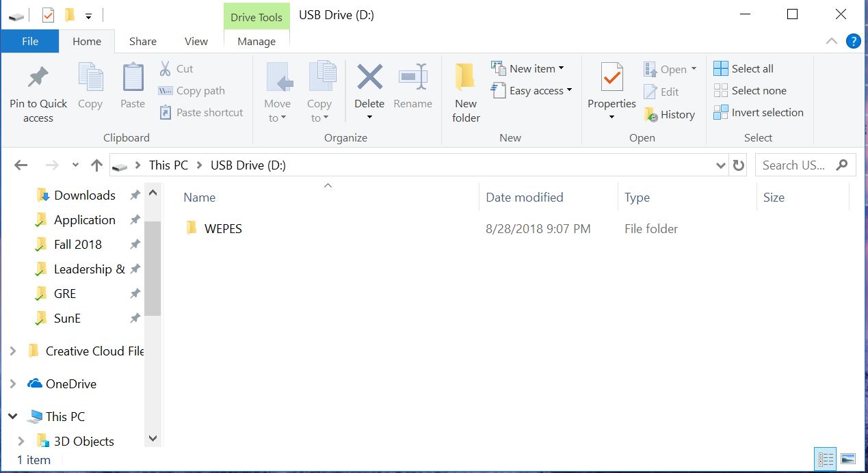Open the File menu
The image size is (868, 473).
(30, 42)
